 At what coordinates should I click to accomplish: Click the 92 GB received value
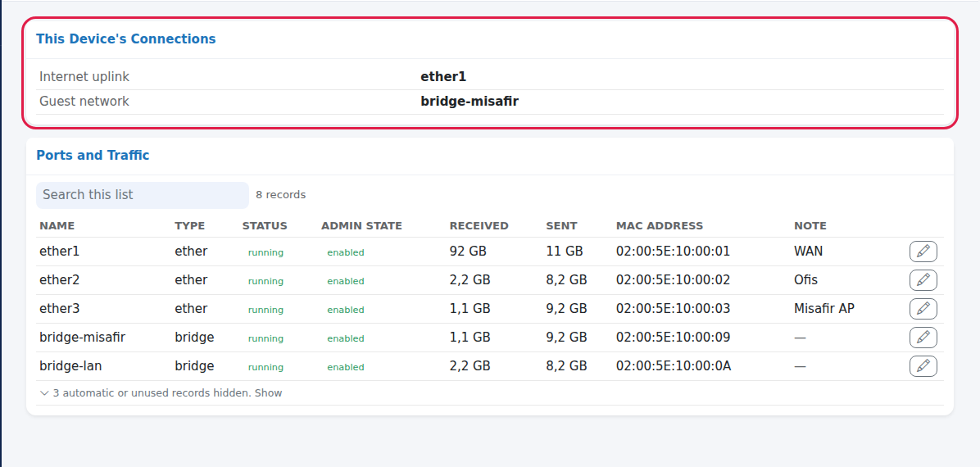pyautogui.click(x=468, y=252)
